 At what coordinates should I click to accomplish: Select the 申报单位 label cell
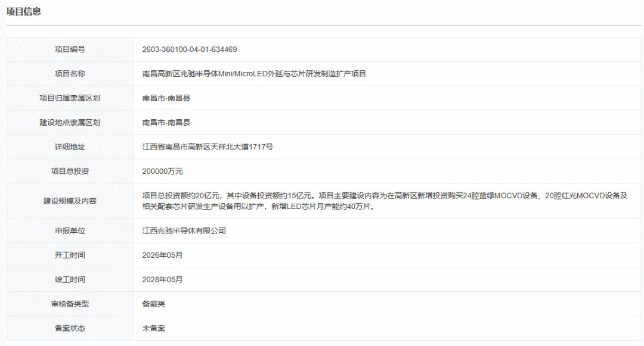70,230
